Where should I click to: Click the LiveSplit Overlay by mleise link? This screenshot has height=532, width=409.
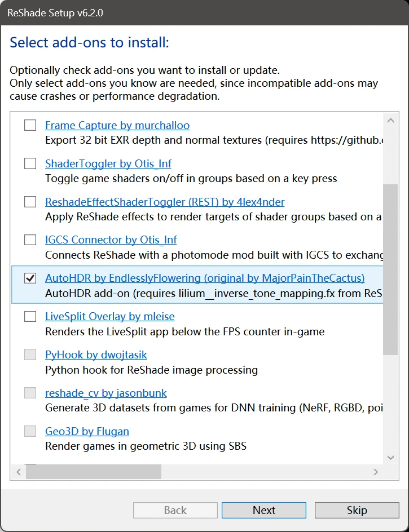tap(110, 317)
